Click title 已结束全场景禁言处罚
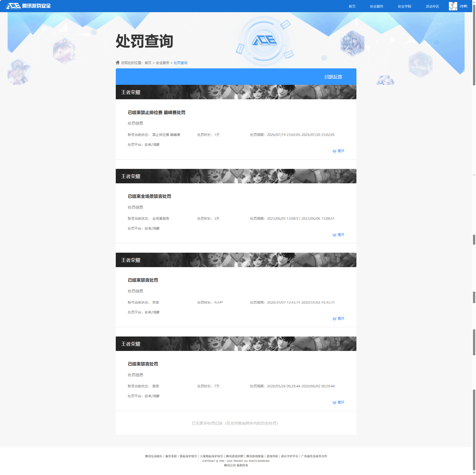Image resolution: width=476 pixels, height=475 pixels. [149, 196]
